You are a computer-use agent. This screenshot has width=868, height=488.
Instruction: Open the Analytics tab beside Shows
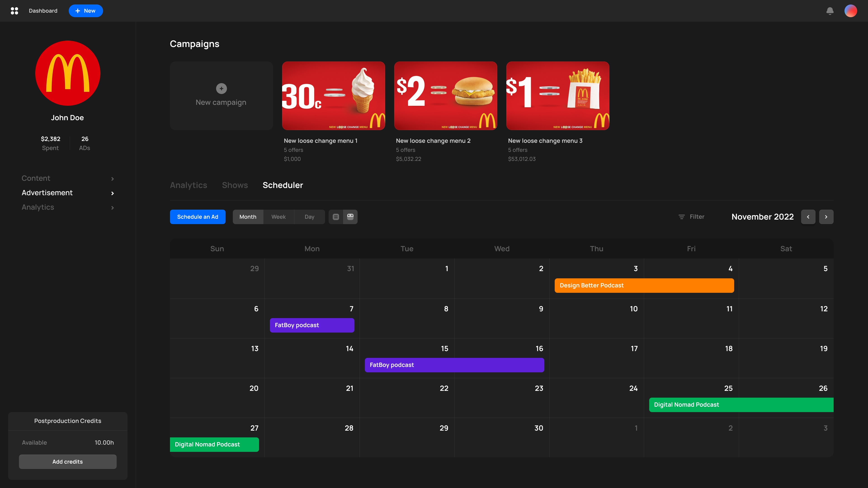click(188, 185)
